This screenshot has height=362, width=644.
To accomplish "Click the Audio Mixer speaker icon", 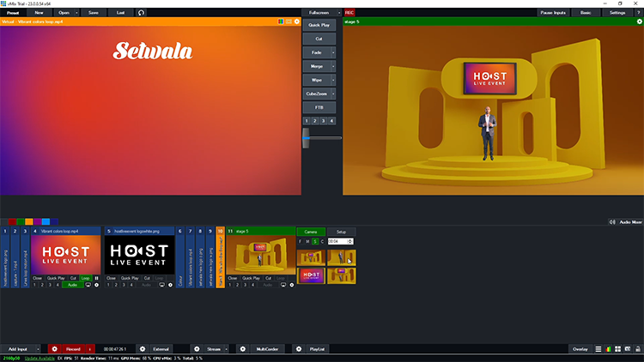I will [x=613, y=221].
